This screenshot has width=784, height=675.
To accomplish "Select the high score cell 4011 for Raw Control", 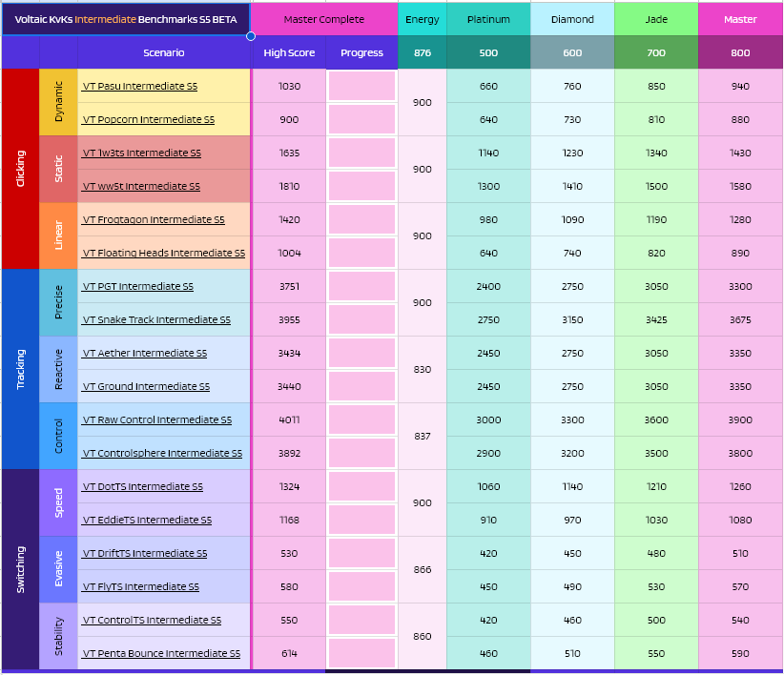I will (289, 419).
